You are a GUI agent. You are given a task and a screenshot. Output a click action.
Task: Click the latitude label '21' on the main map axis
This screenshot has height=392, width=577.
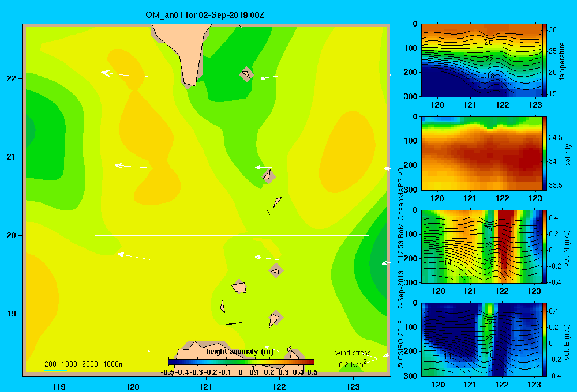[x=11, y=157]
